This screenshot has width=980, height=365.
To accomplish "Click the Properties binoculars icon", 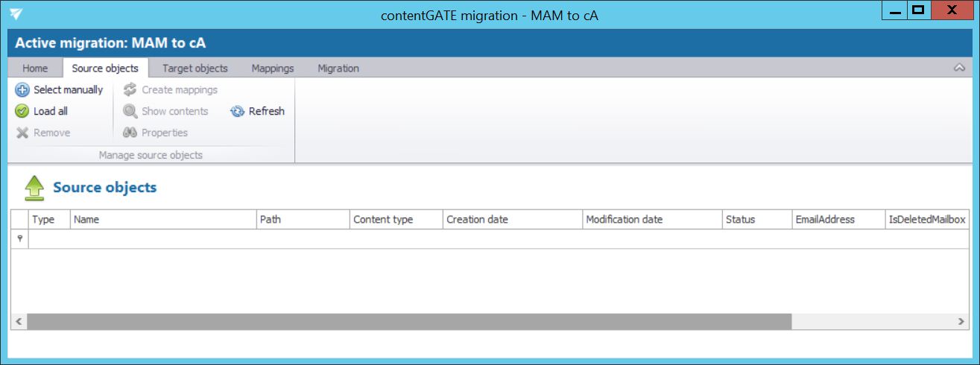I will coord(130,133).
